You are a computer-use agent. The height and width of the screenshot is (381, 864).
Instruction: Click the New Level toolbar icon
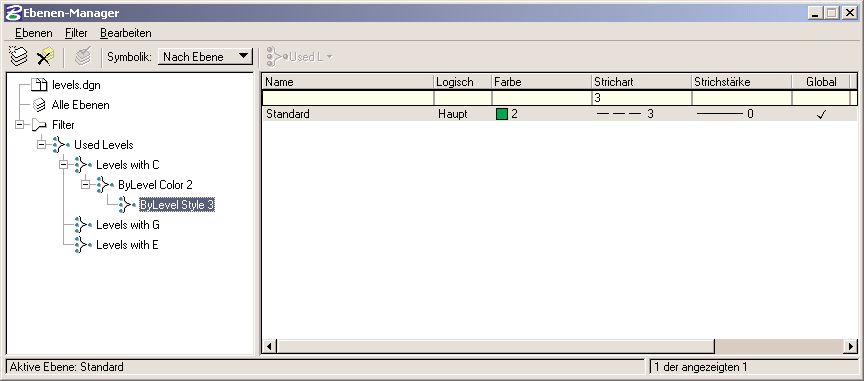point(18,56)
